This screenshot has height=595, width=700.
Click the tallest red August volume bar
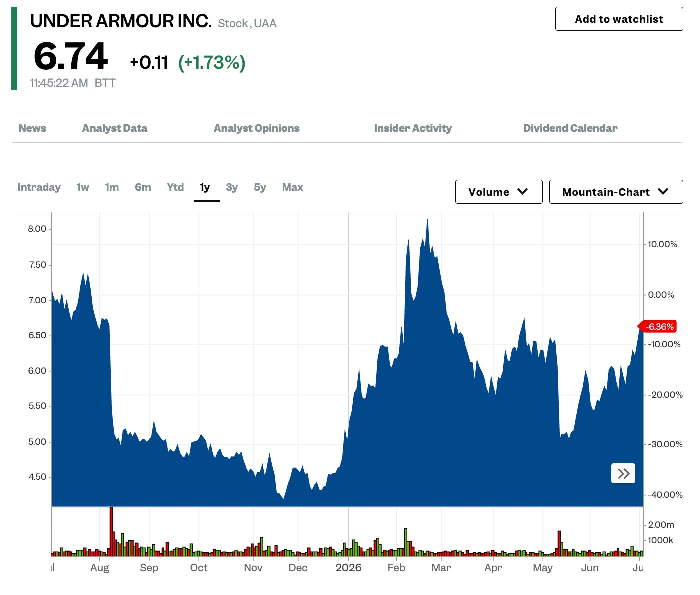(111, 531)
